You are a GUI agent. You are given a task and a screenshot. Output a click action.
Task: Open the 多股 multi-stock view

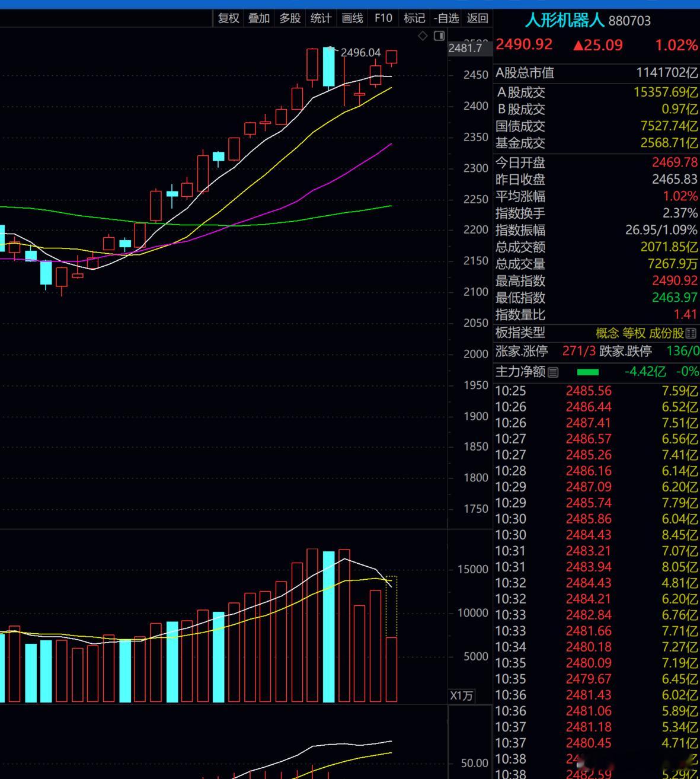pyautogui.click(x=290, y=18)
